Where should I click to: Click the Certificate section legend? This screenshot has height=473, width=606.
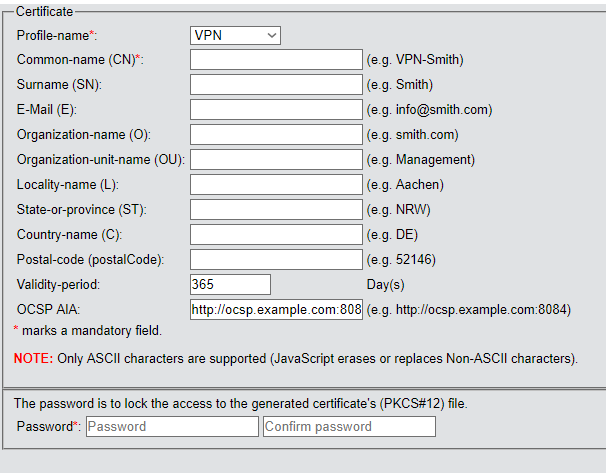pyautogui.click(x=45, y=11)
